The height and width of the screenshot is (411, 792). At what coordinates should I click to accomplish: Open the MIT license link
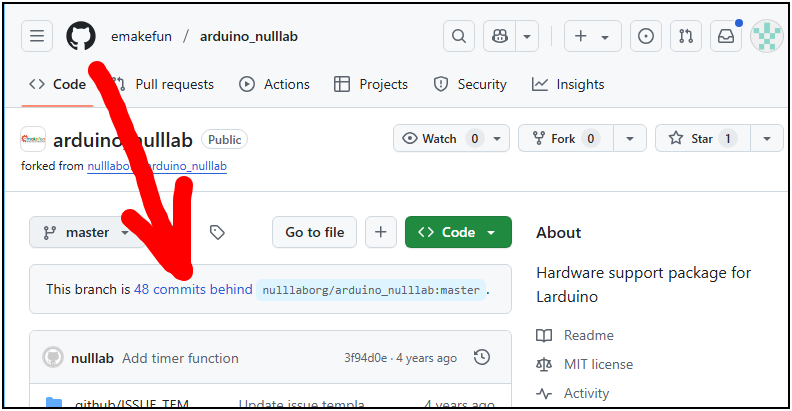[585, 364]
